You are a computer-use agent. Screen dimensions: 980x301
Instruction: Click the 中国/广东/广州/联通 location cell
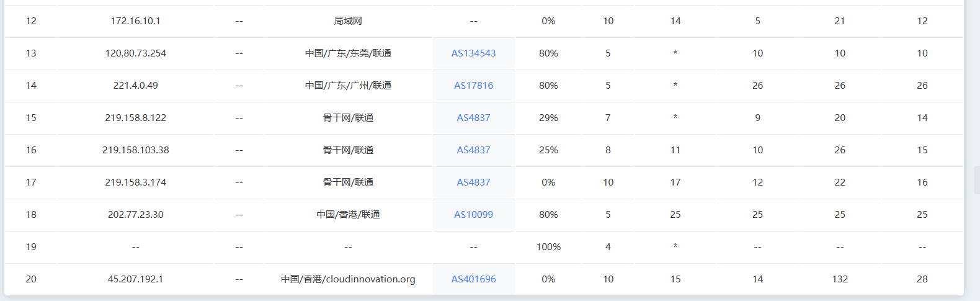tap(348, 86)
